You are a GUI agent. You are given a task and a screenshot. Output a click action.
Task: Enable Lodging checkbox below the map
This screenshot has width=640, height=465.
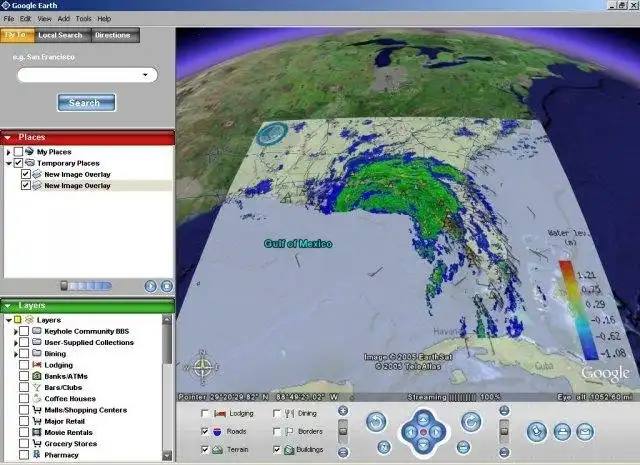(205, 414)
